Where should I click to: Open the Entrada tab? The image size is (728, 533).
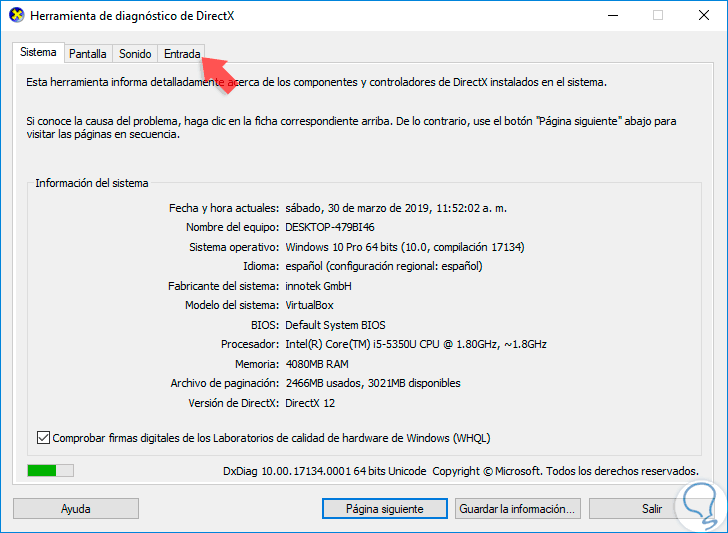(x=182, y=54)
